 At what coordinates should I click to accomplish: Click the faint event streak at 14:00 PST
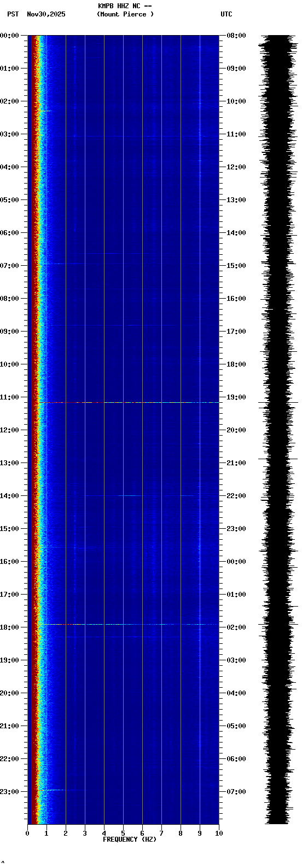(x=140, y=495)
